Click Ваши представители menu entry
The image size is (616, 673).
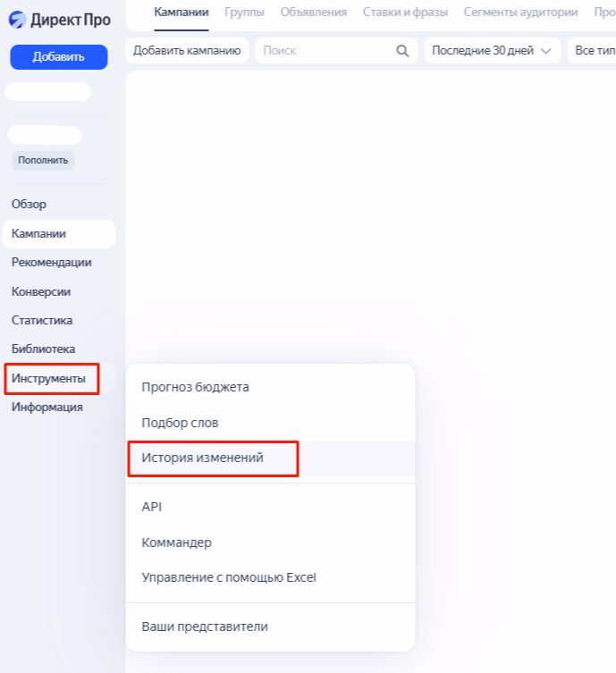[x=205, y=627]
